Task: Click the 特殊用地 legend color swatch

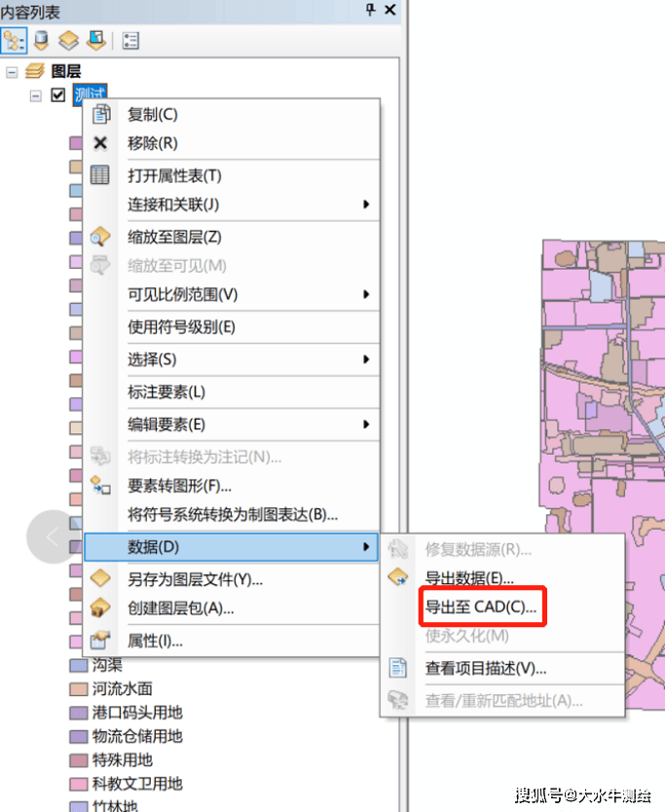Action: [78, 760]
